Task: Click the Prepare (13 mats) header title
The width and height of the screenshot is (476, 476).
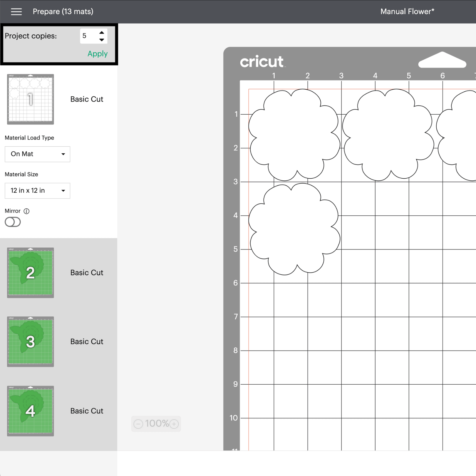Action: coord(63,11)
